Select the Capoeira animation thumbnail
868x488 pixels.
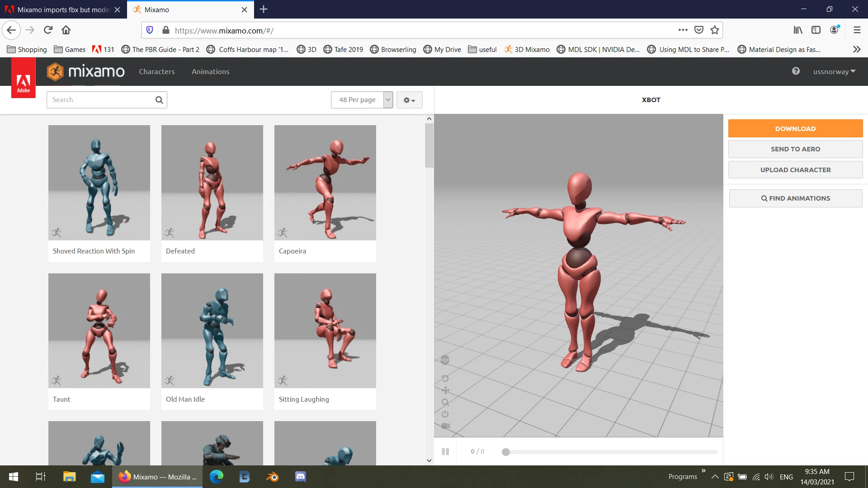point(325,183)
